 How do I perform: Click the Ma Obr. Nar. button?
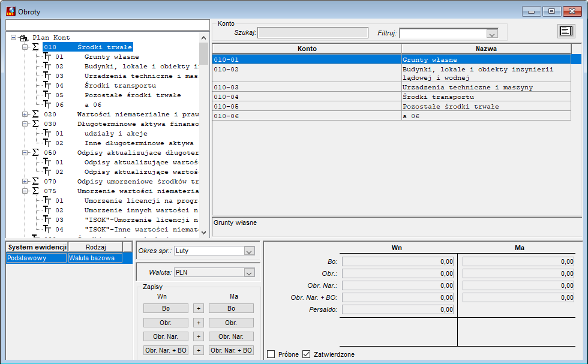tap(231, 336)
